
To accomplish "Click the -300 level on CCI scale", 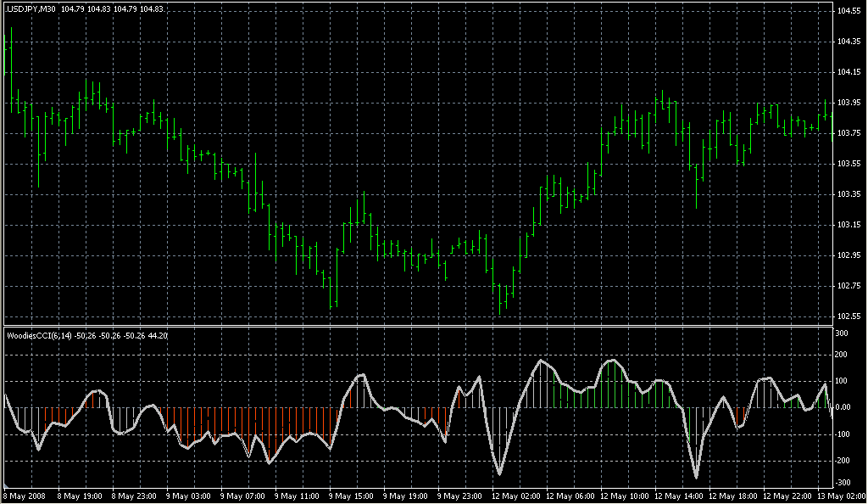I will click(843, 486).
